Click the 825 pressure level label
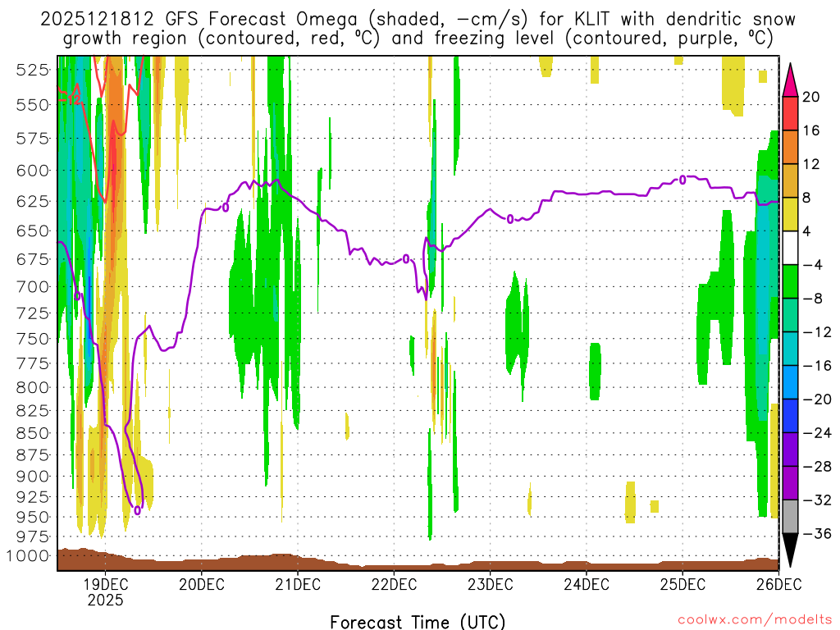Image resolution: width=840 pixels, height=630 pixels. 33,410
